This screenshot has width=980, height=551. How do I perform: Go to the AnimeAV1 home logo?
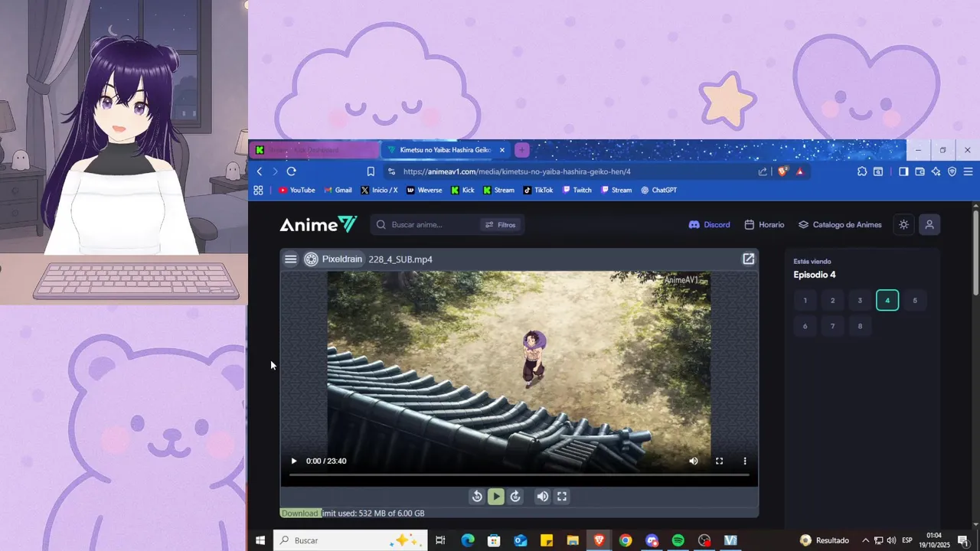click(318, 224)
